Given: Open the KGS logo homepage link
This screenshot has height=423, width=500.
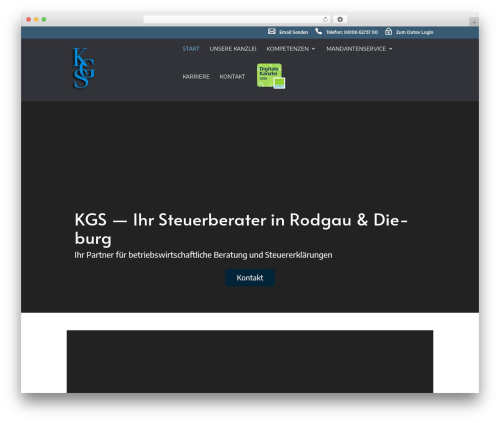Looking at the screenshot, I should tap(83, 68).
